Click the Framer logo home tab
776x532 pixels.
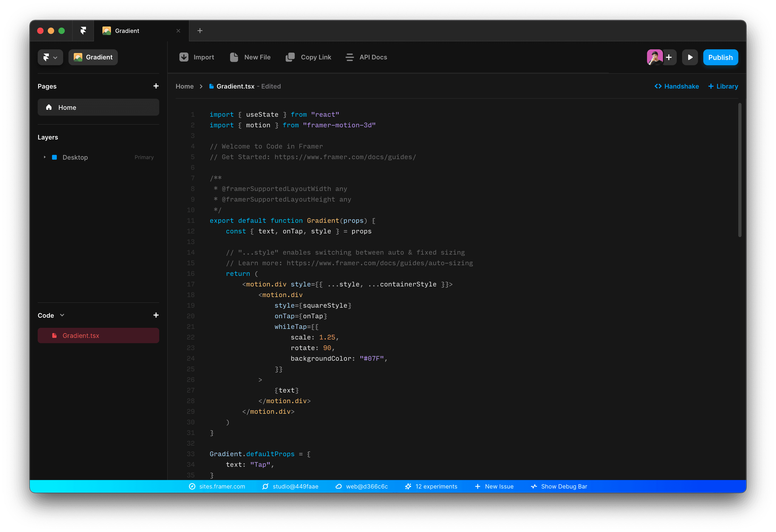(x=83, y=31)
